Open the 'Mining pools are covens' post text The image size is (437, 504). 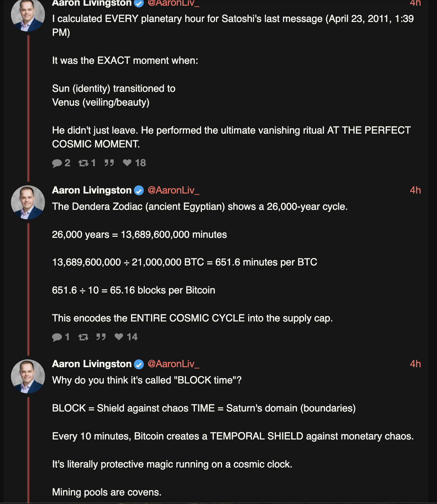[107, 492]
